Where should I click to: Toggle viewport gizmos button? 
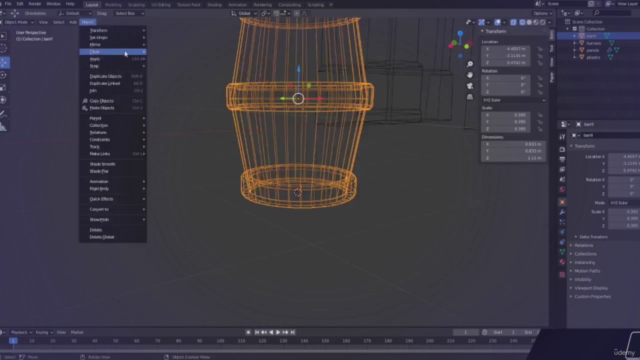(x=482, y=22)
